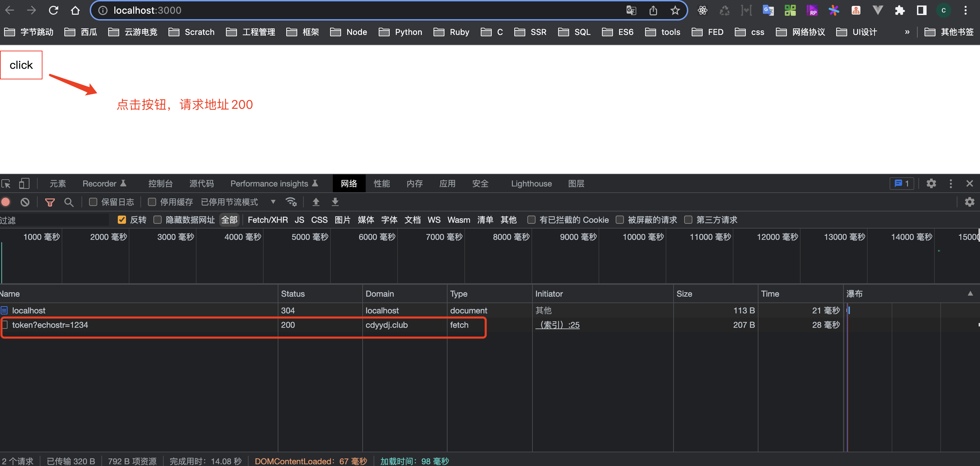Switch to the Lighthouse tab
This screenshot has width=980, height=466.
tap(531, 184)
